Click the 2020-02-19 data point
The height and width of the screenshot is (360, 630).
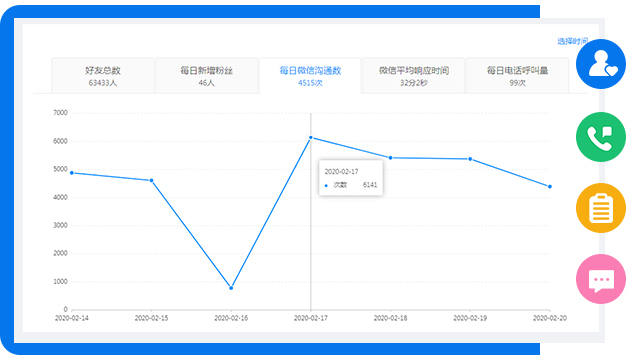[x=470, y=159]
